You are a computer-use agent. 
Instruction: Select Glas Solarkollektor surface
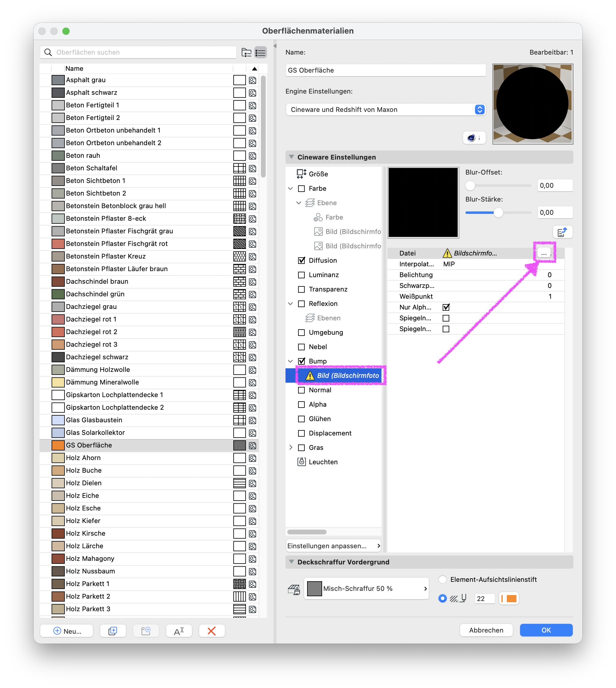149,433
